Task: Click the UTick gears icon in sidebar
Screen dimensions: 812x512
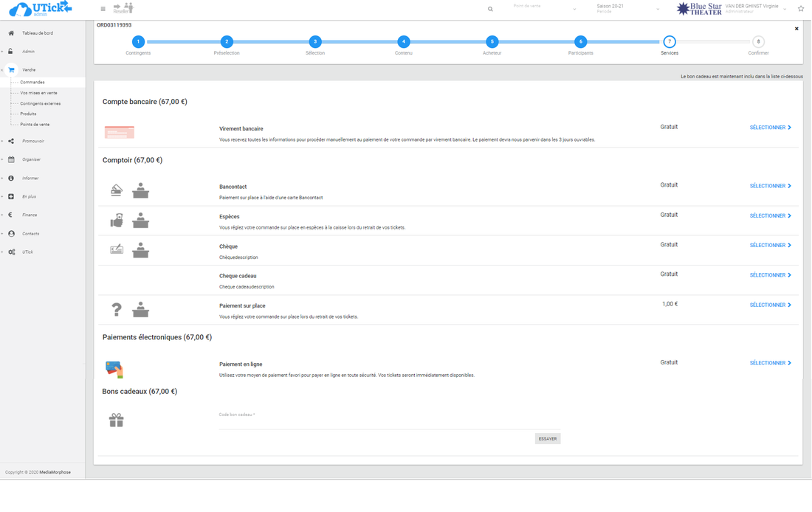Action: [x=11, y=252]
